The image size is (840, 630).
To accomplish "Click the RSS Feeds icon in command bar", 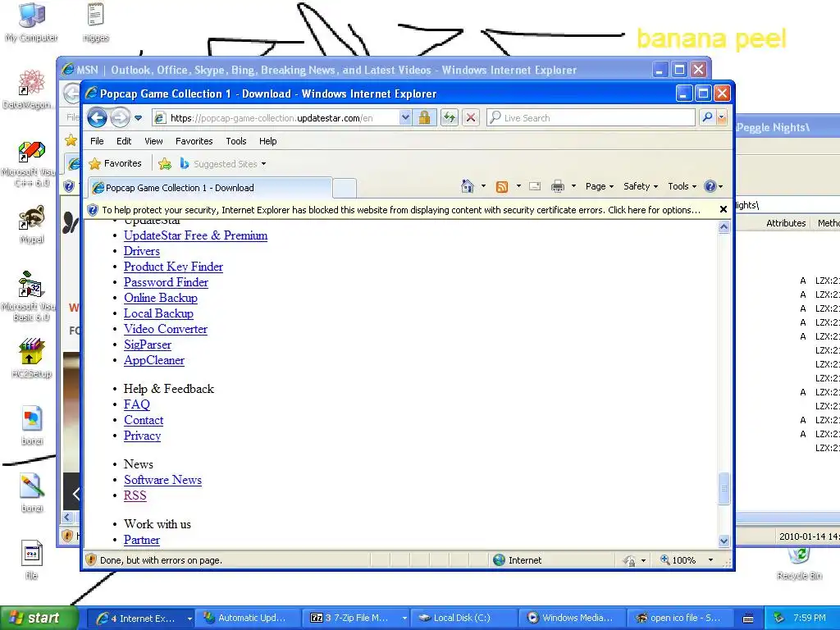I will coord(502,186).
